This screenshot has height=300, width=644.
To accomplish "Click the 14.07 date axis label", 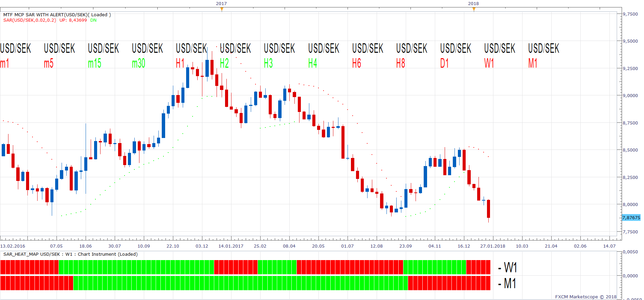I will click(609, 246).
